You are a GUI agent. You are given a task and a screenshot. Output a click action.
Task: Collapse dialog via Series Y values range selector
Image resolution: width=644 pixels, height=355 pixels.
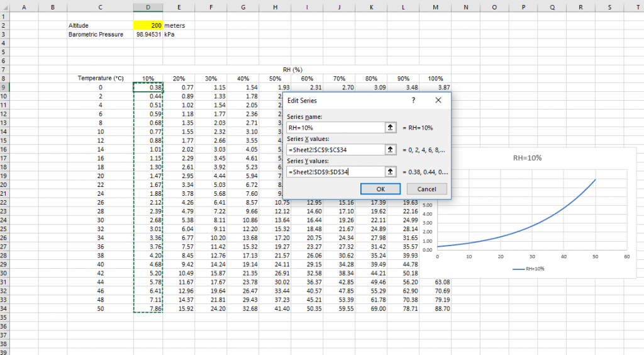(x=390, y=172)
